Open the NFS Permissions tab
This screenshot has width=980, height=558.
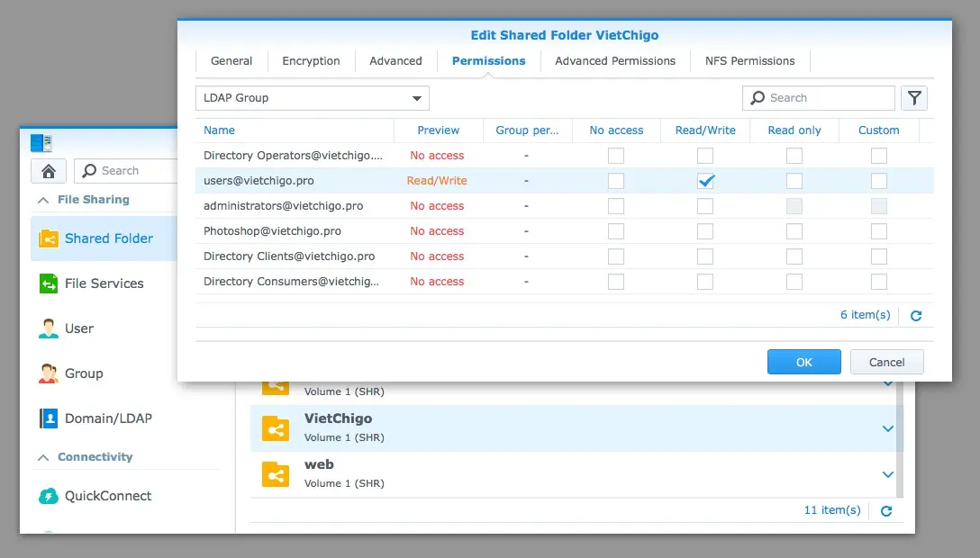pyautogui.click(x=750, y=61)
